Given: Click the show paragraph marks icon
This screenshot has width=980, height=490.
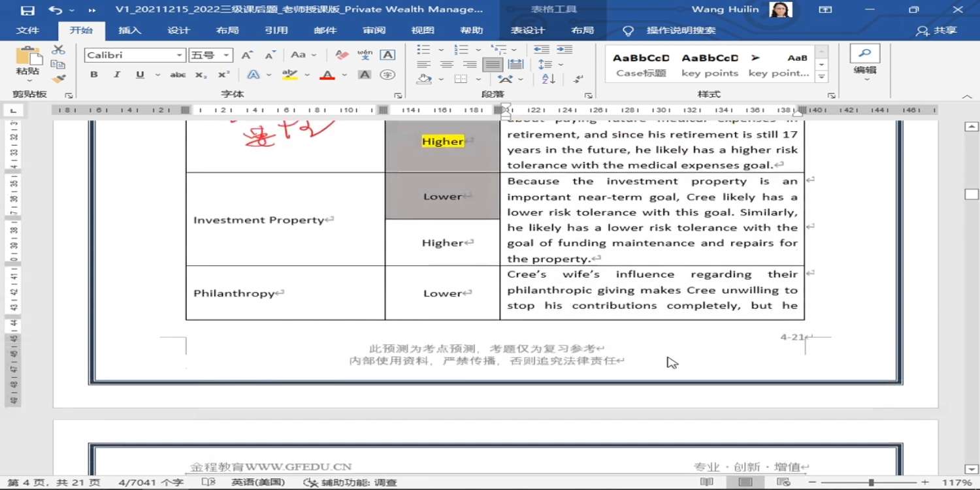Looking at the screenshot, I should (x=578, y=79).
